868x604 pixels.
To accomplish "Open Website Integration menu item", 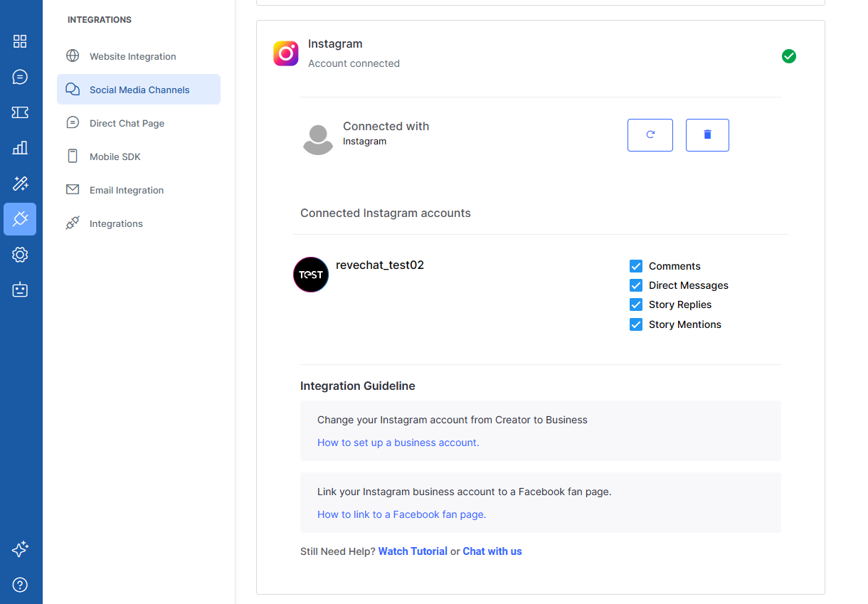I will [139, 56].
